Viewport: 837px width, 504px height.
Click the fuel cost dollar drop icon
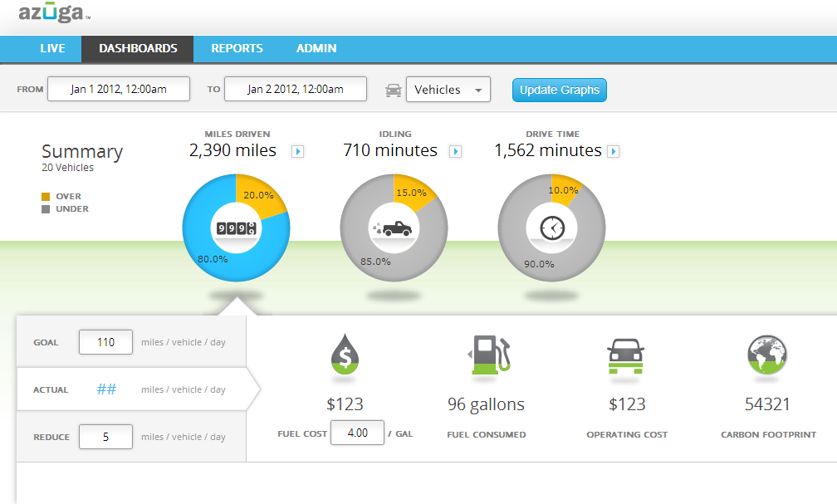(345, 354)
